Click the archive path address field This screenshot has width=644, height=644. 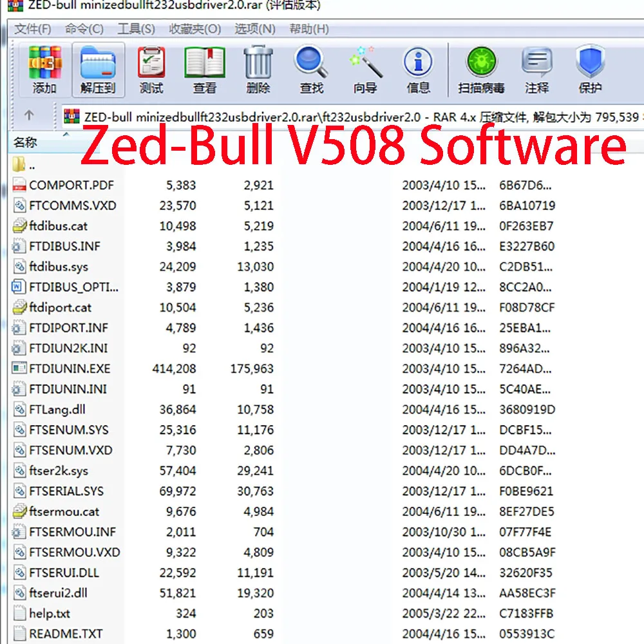point(353,117)
